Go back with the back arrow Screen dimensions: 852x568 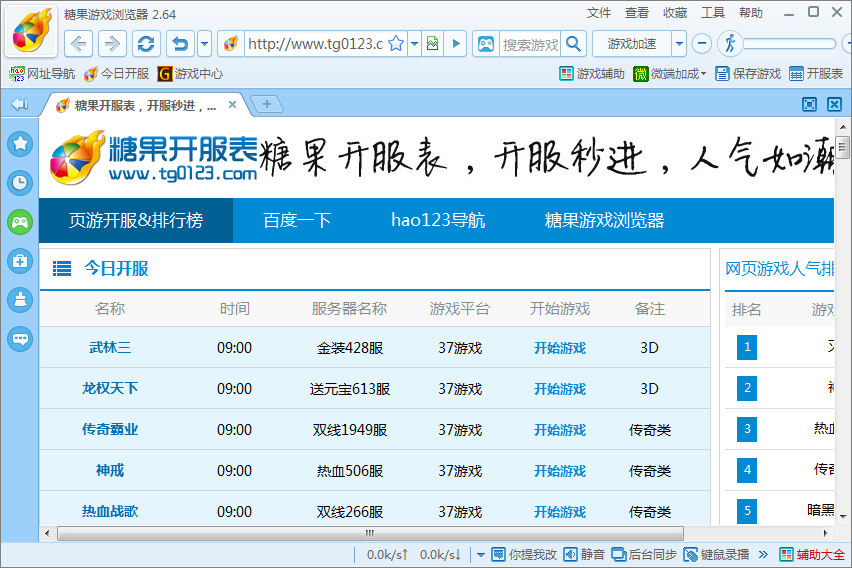pyautogui.click(x=80, y=44)
